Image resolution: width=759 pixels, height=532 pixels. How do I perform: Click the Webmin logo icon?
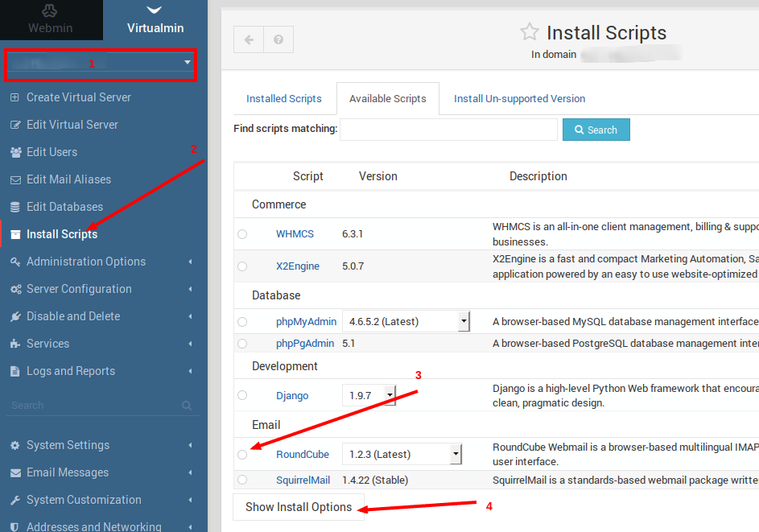tap(49, 10)
